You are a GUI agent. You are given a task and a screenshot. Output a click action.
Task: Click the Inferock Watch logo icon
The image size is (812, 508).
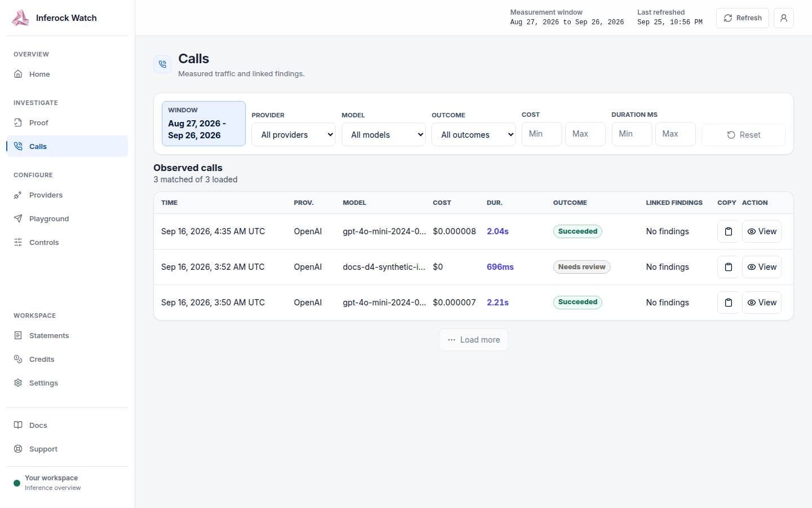[20, 18]
